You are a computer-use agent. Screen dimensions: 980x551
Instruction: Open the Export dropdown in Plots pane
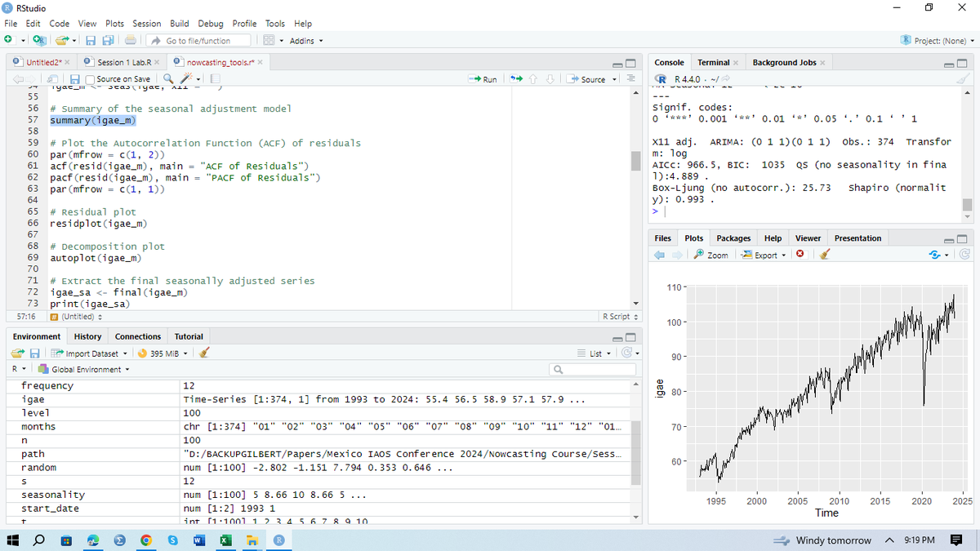pyautogui.click(x=764, y=256)
